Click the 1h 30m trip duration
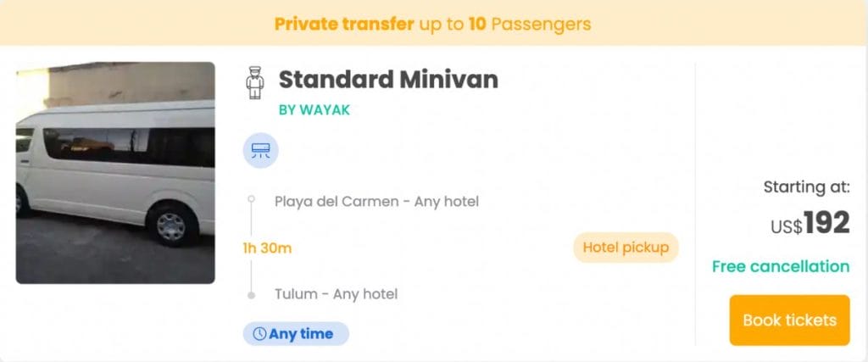 (x=267, y=248)
